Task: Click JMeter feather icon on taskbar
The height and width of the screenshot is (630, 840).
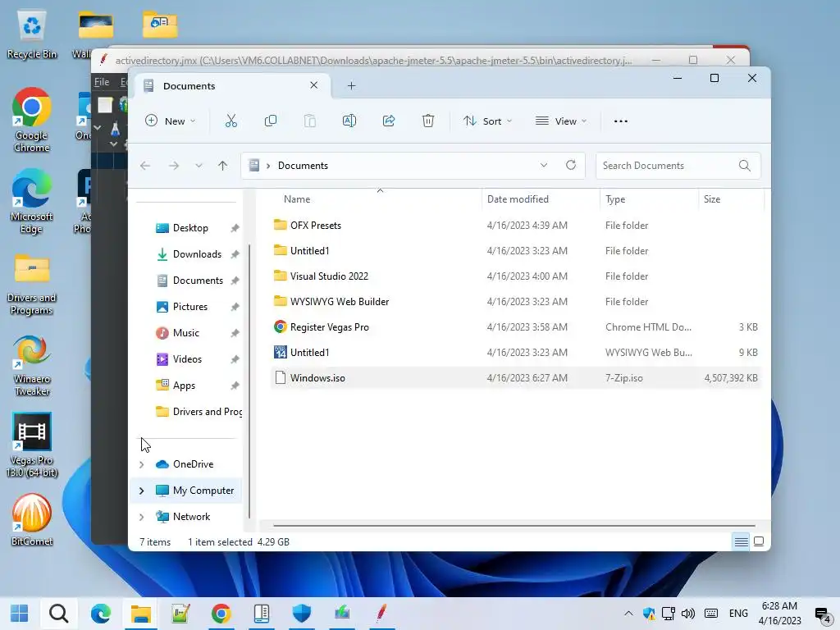Action: 381,614
